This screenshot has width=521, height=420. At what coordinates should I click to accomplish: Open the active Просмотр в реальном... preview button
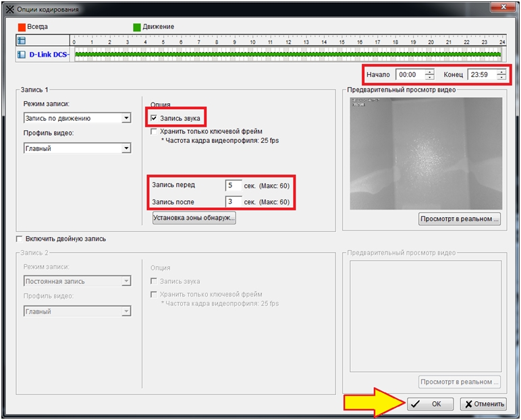coord(459,218)
